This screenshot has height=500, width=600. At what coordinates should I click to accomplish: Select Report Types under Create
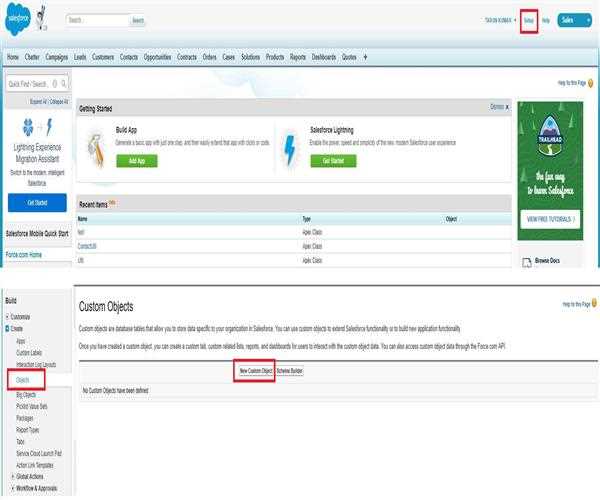pyautogui.click(x=28, y=430)
